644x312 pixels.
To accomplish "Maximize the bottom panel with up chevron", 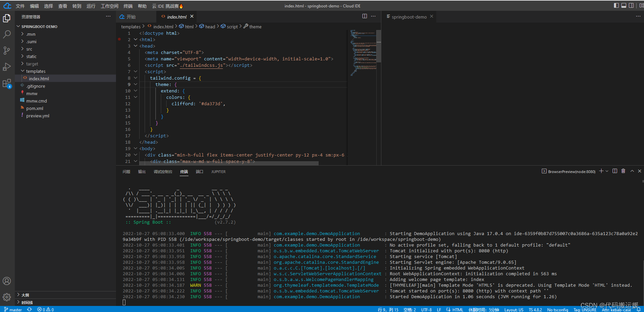I will [632, 171].
